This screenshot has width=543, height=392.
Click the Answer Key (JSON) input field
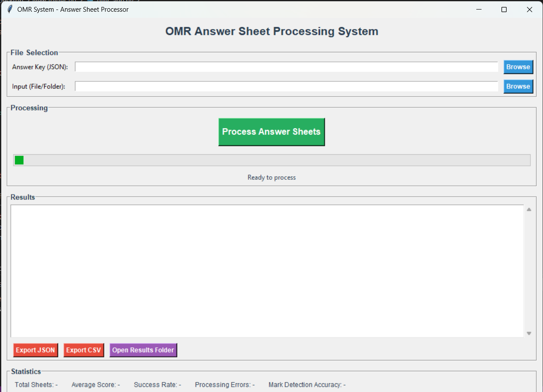287,67
